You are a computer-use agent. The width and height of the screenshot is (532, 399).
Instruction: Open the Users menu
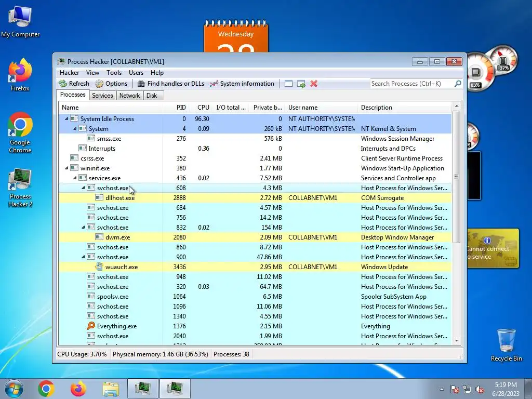pos(136,73)
